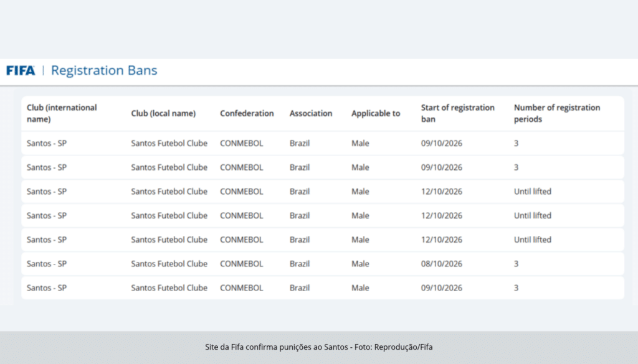Click the 08/10/2026 start date cell
Image resolution: width=638 pixels, height=364 pixels.
[442, 264]
